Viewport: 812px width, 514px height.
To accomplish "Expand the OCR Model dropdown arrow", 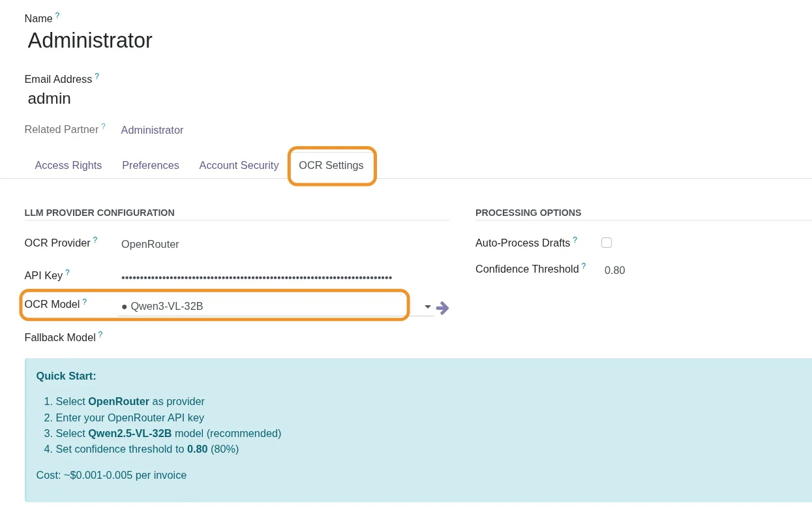I will [x=428, y=307].
